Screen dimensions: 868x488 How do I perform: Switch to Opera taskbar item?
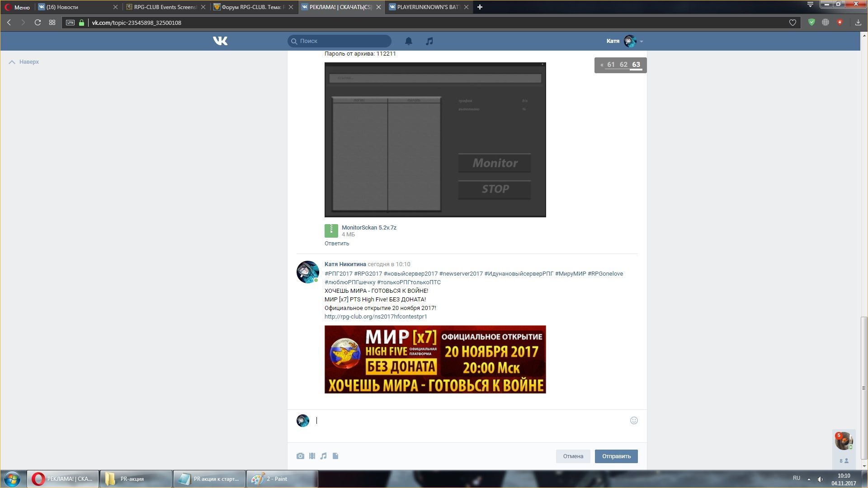[x=63, y=479]
